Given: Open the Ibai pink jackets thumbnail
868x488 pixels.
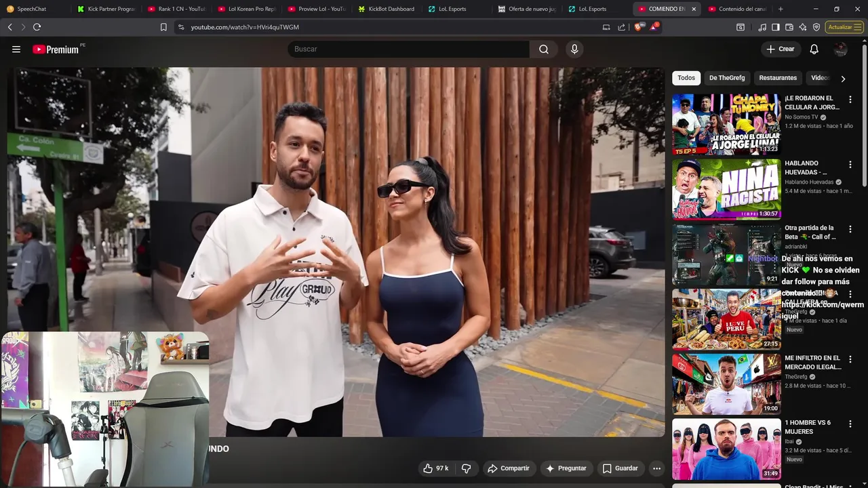Looking at the screenshot, I should coord(726,449).
